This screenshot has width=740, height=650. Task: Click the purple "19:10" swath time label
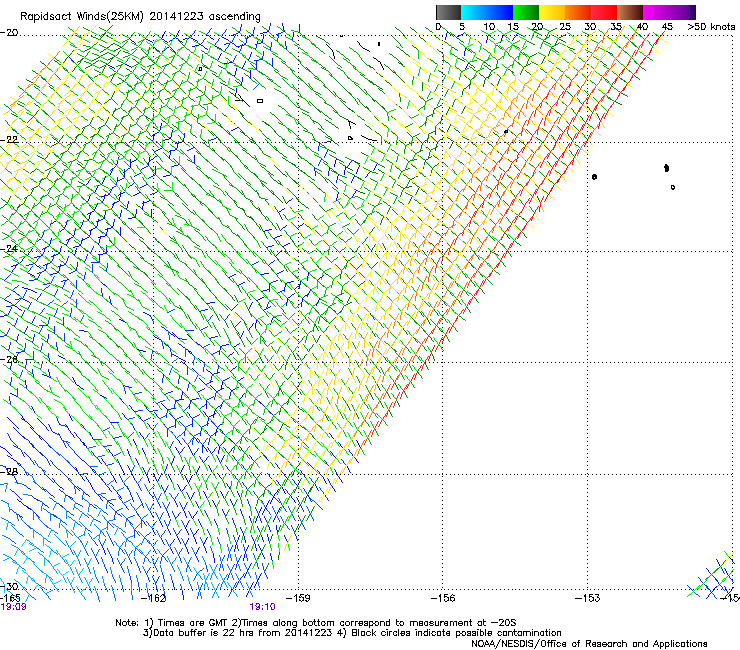pyautogui.click(x=262, y=607)
